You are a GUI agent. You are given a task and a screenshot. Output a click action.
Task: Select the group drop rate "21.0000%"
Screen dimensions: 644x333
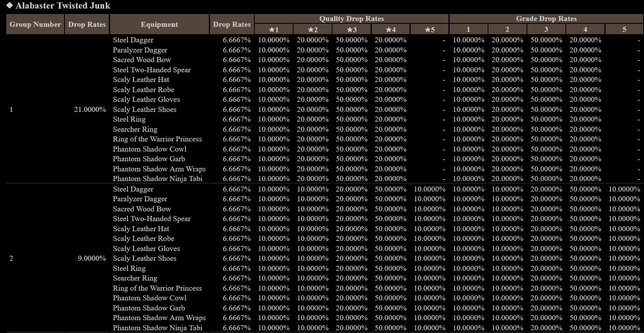[90, 110]
